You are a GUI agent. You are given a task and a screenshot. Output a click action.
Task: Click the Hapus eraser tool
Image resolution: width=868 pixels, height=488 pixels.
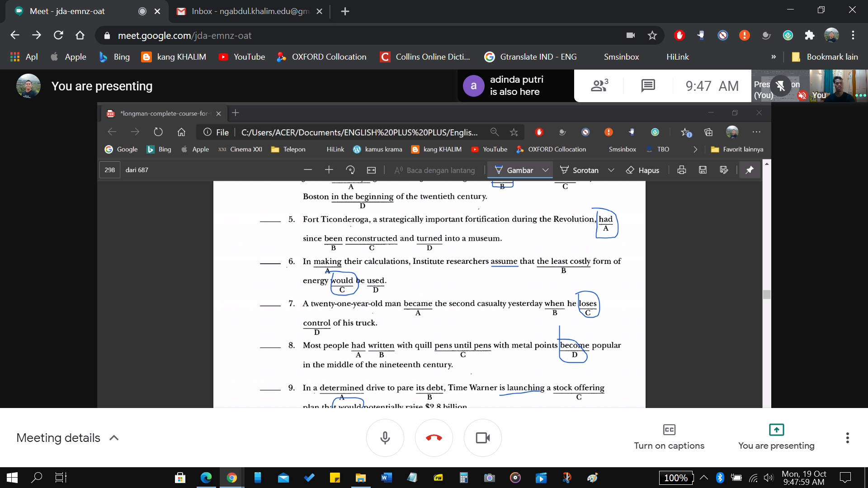point(642,170)
